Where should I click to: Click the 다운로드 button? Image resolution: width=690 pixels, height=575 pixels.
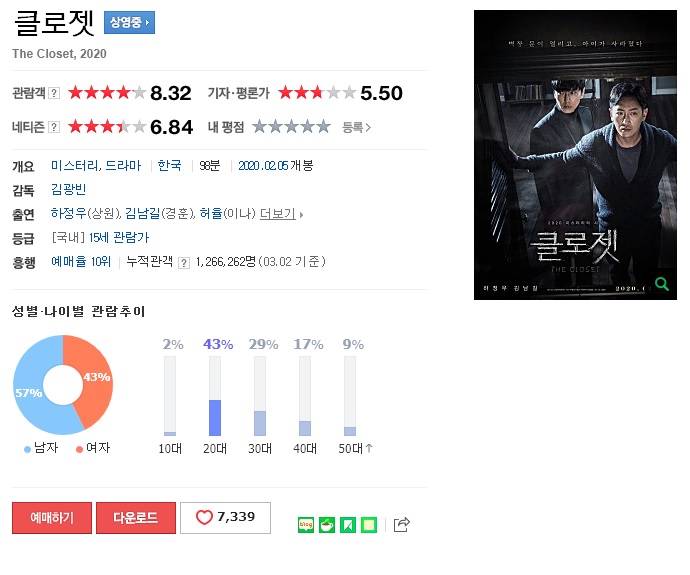[136, 518]
